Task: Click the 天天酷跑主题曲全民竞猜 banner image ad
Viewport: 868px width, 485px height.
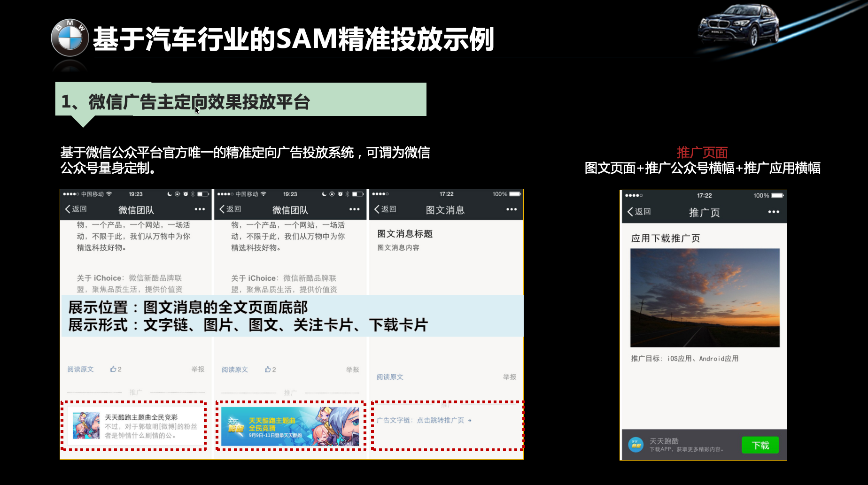Action: pyautogui.click(x=290, y=426)
